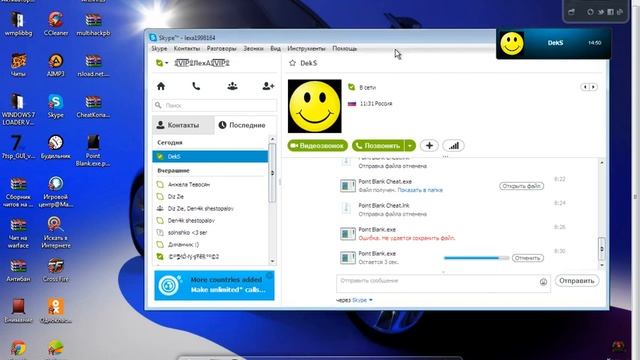Open 7tsp_GUI desktop icon
The width and height of the screenshot is (640, 360).
[18, 147]
